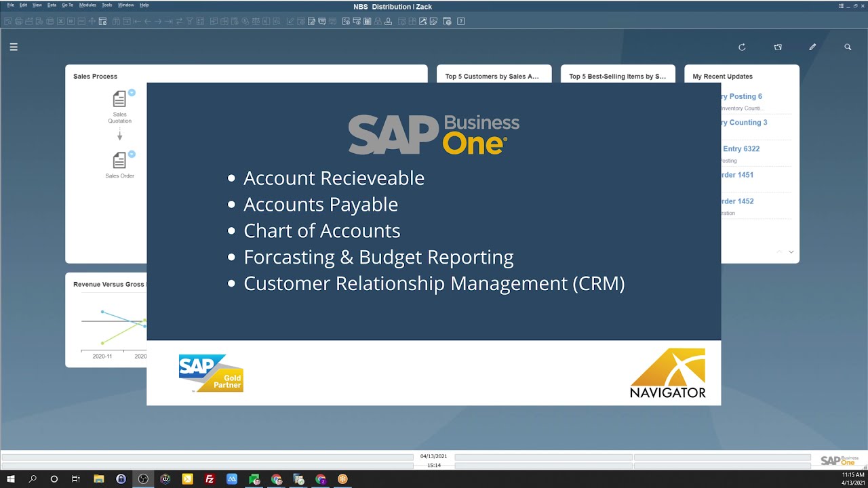Open the cockpit search magnifier
The image size is (868, 488).
pos(848,47)
